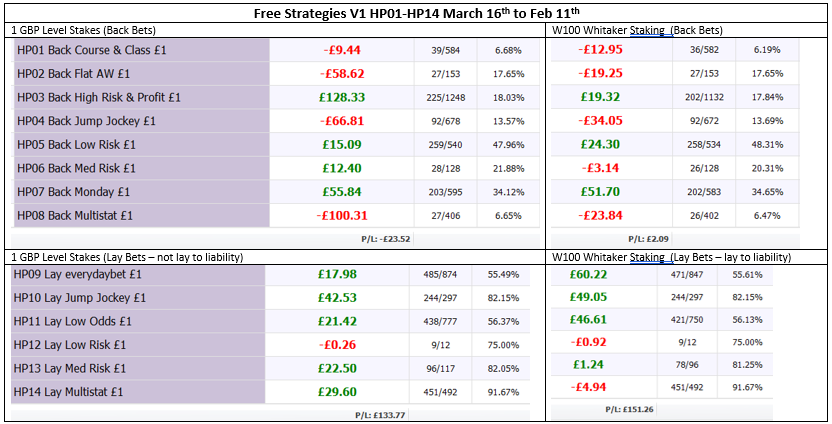Select the -£100.31 loss for HP08
The image size is (832, 424).
pyautogui.click(x=340, y=215)
